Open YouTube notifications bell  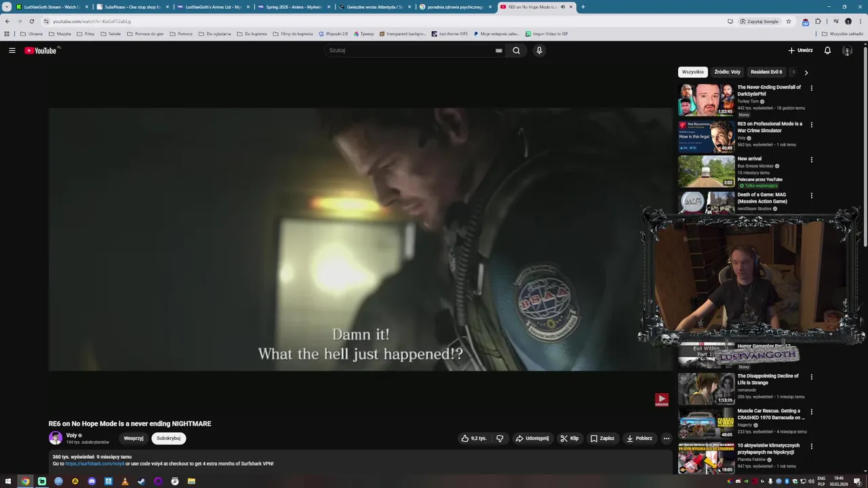827,50
